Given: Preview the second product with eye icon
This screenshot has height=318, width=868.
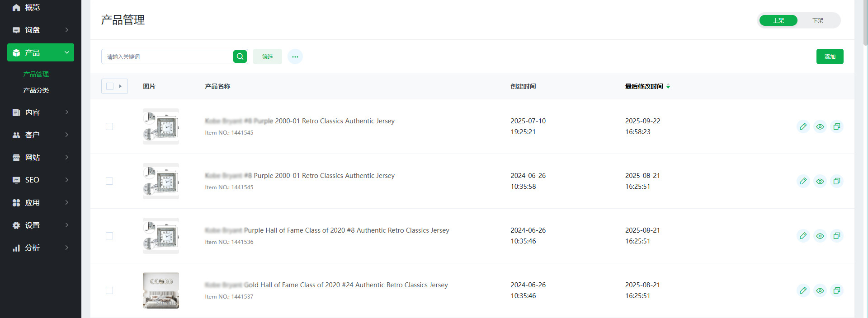Looking at the screenshot, I should [x=820, y=181].
